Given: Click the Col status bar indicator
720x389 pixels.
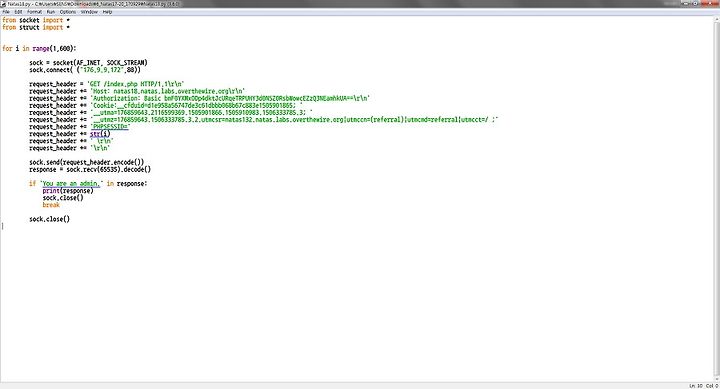Looking at the screenshot, I should point(712,386).
